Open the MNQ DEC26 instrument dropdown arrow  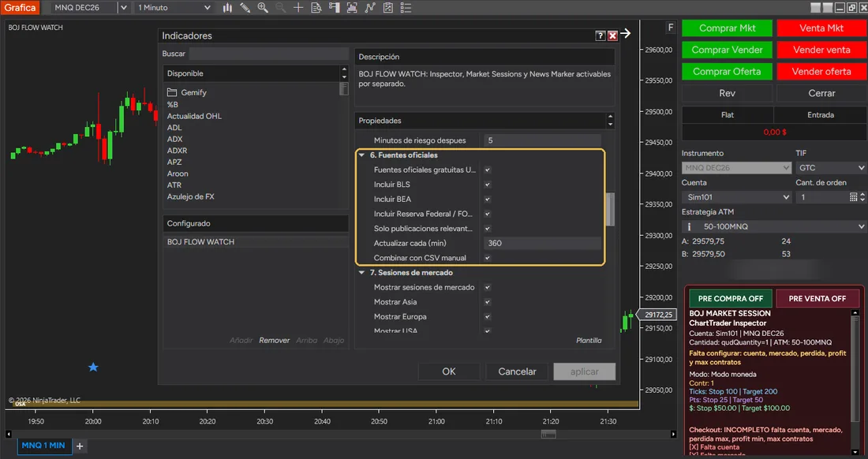click(123, 8)
